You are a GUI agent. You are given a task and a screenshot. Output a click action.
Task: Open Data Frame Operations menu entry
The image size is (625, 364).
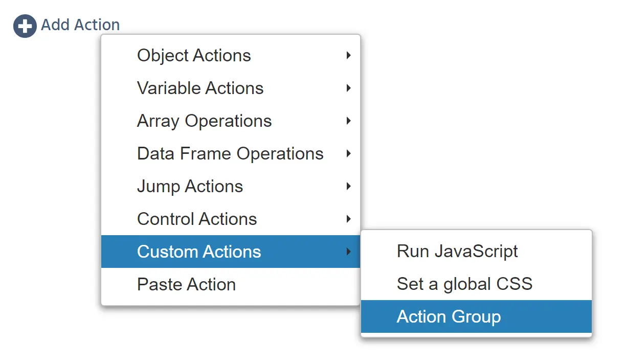click(x=230, y=153)
